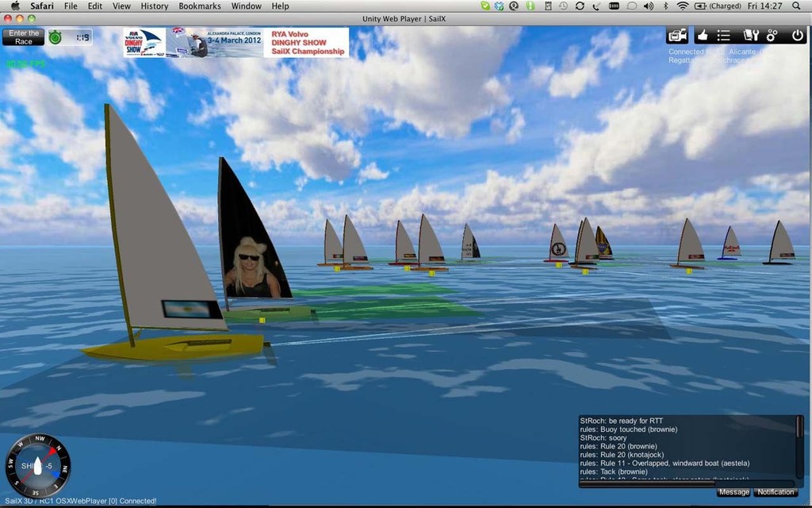This screenshot has width=812, height=508.
Task: Click the battery Charged indicator
Action: pyautogui.click(x=718, y=6)
